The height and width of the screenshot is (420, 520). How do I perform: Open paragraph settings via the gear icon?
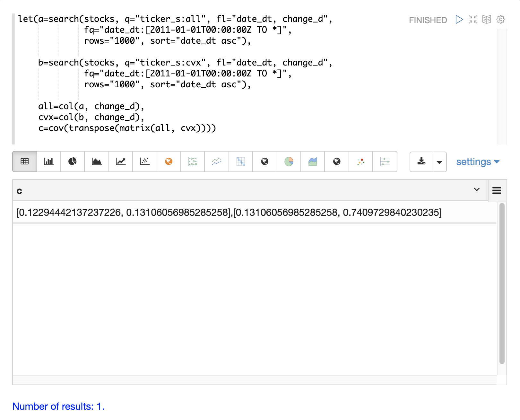[500, 20]
